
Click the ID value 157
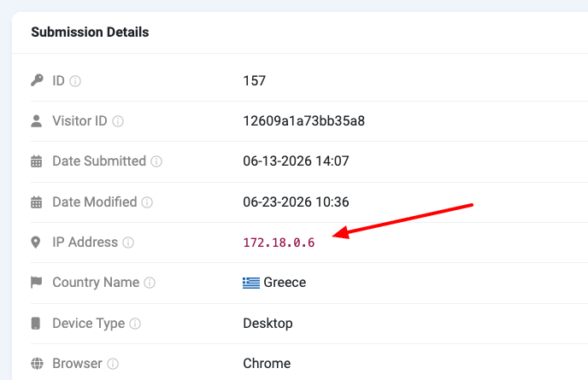[x=254, y=80]
